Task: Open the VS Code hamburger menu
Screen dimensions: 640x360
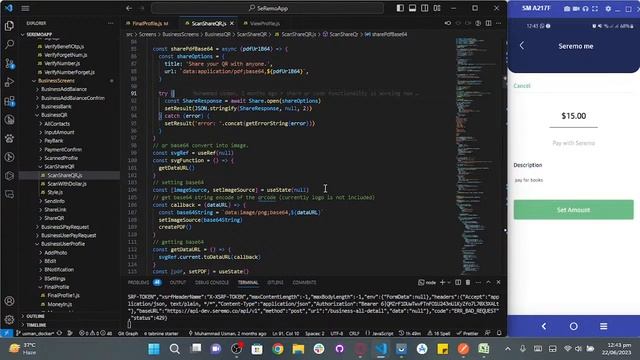Action: coord(25,8)
